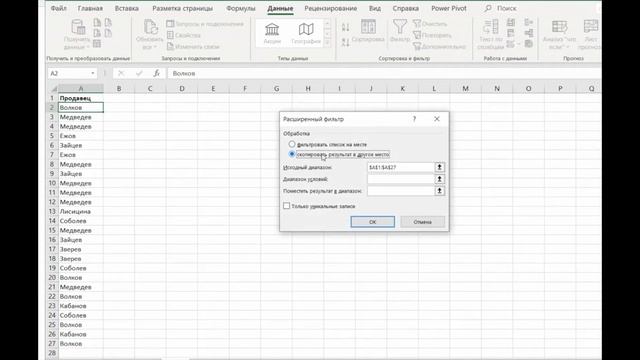Screen dimensions: 640x360
Task: Click the dialog help question mark
Action: pyautogui.click(x=414, y=119)
